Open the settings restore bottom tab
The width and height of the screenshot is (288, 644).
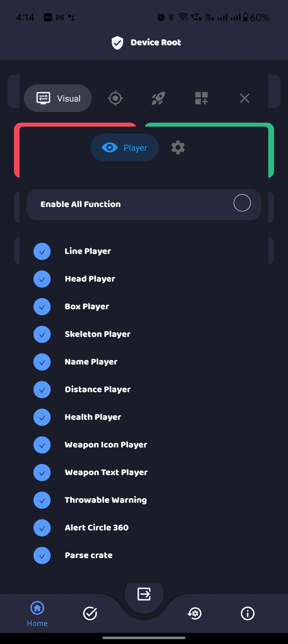194,613
